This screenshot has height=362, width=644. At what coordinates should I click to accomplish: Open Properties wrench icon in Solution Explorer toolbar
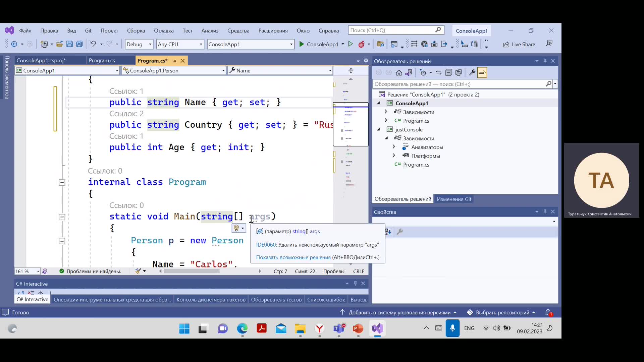[x=472, y=72]
